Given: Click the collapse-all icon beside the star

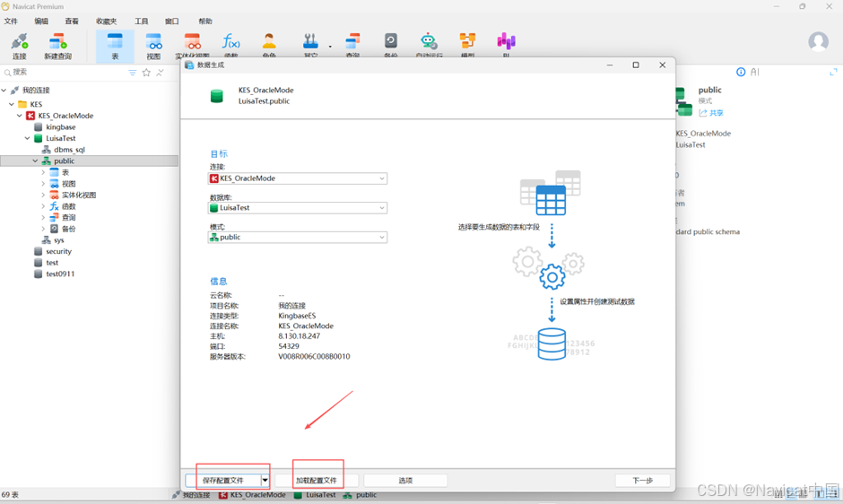Looking at the screenshot, I should tap(160, 73).
